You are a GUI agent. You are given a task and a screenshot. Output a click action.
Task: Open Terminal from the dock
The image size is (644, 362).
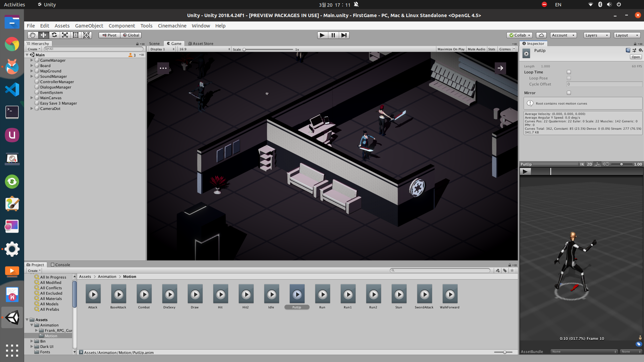12,112
